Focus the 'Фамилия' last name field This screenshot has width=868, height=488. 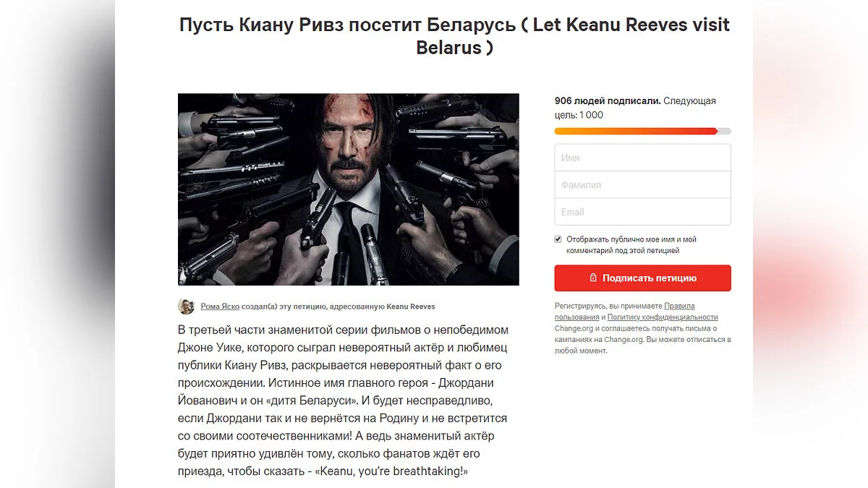coord(642,185)
